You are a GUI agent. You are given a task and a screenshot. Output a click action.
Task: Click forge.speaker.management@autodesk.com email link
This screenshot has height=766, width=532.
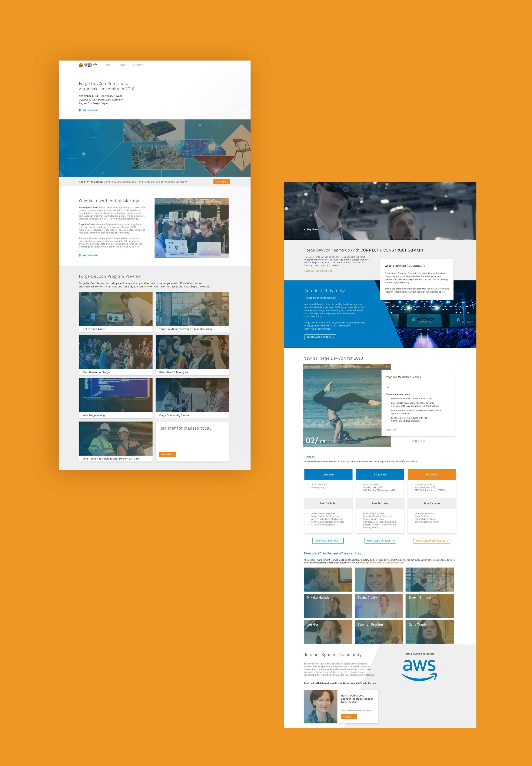(x=382, y=563)
